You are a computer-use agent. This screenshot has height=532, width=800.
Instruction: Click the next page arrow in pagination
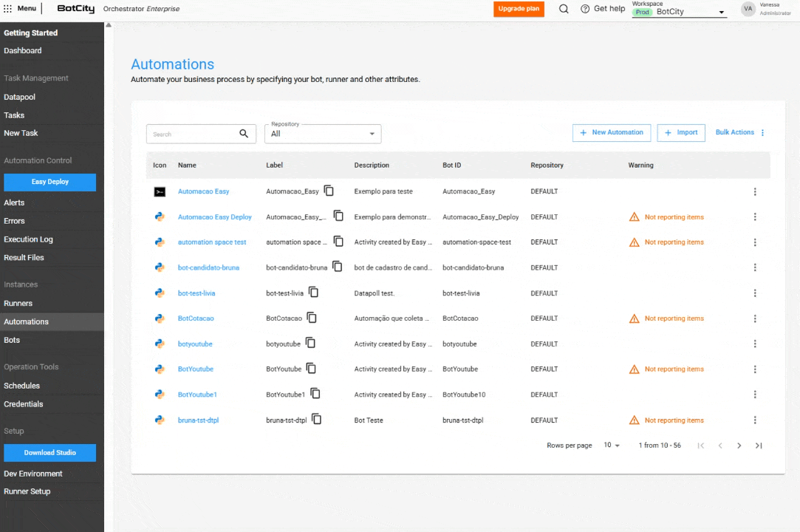739,446
